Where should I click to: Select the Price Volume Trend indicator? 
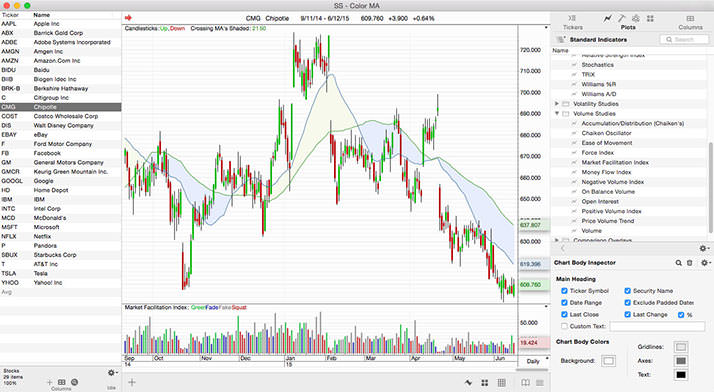coord(607,221)
